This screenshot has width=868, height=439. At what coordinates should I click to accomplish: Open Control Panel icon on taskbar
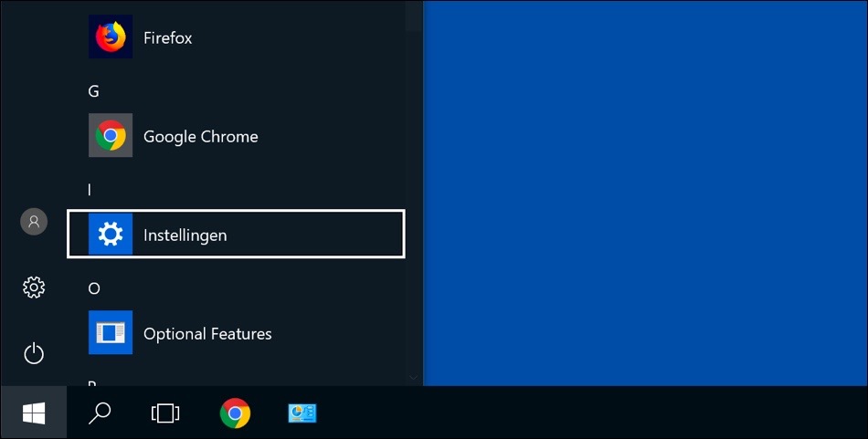302,413
